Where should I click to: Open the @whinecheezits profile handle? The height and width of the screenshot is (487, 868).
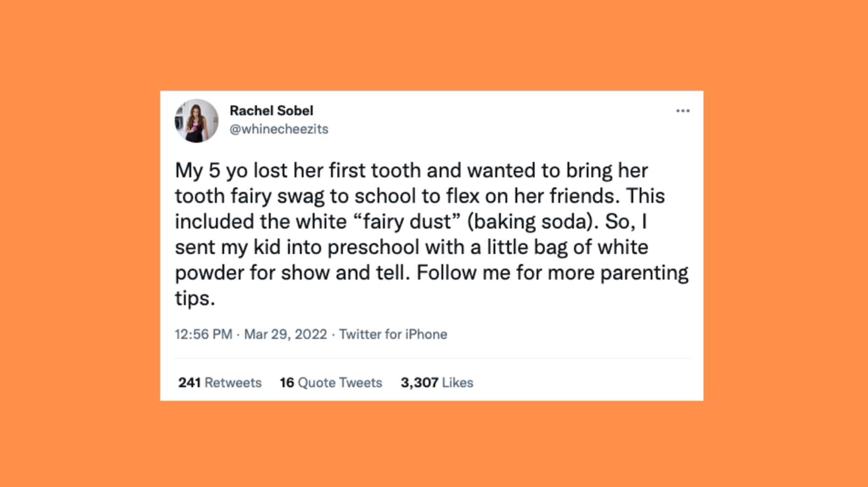(x=279, y=129)
